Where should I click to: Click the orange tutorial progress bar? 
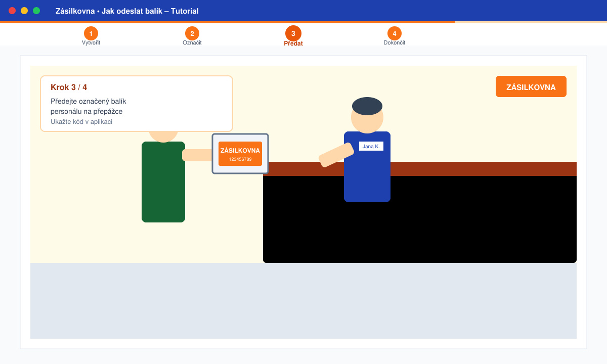[x=228, y=22]
